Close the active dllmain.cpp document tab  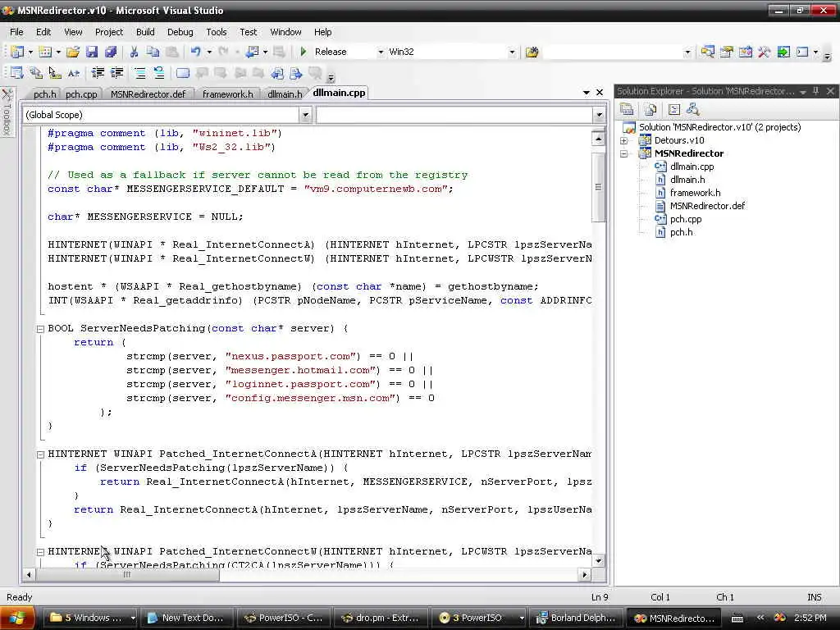coord(600,93)
